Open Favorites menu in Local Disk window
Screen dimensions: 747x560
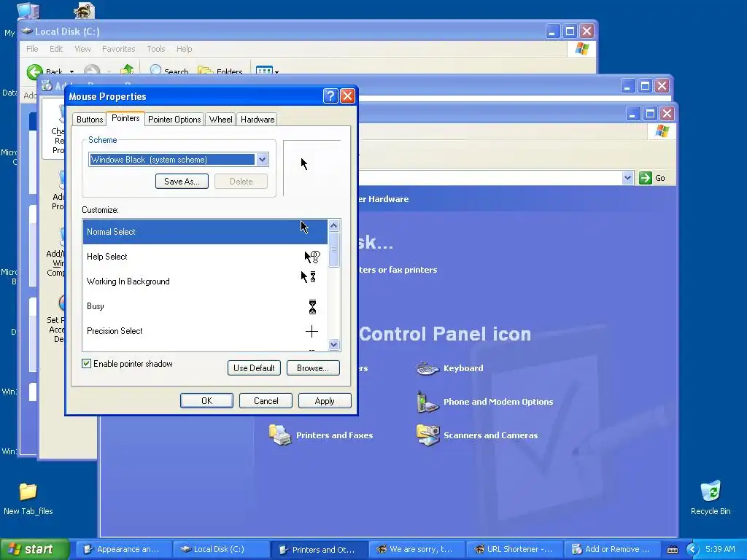(119, 49)
